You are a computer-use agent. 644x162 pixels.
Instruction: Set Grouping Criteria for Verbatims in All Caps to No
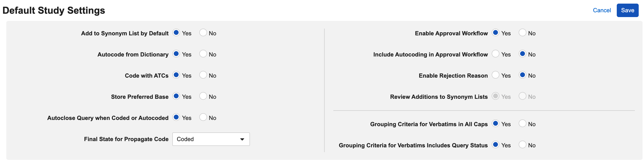pos(522,124)
